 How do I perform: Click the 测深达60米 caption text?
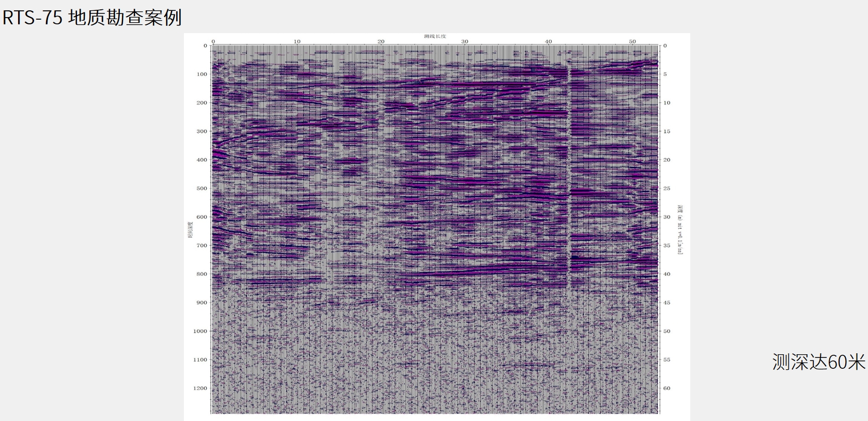click(818, 362)
